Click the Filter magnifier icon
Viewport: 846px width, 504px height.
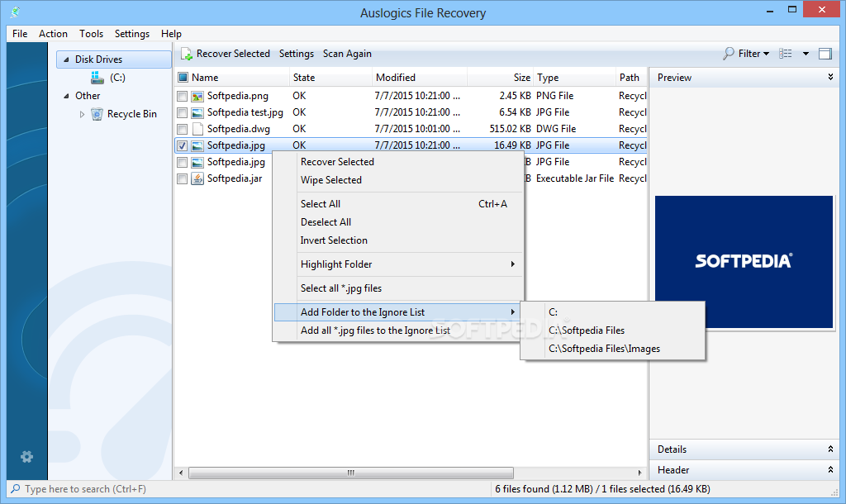[x=729, y=54]
